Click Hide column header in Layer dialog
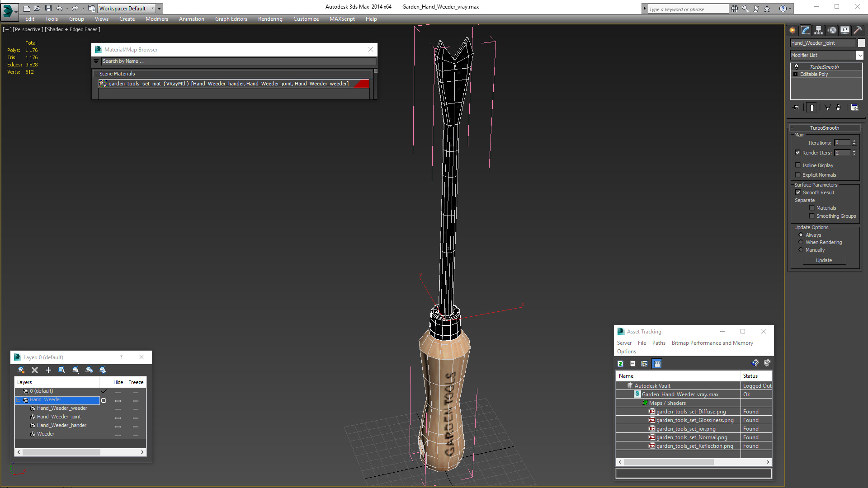The width and height of the screenshot is (868, 488). (x=118, y=382)
